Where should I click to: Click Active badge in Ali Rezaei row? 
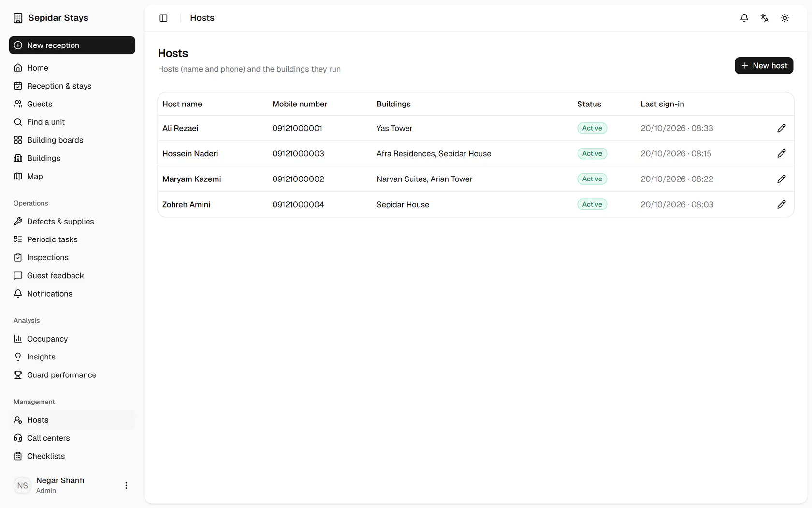[x=592, y=128]
